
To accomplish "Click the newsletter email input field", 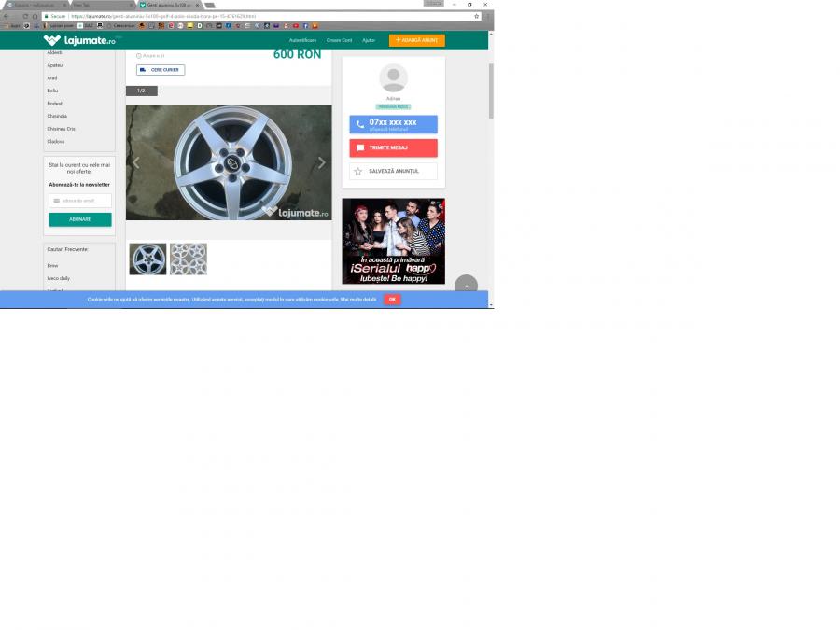I will 80,201.
